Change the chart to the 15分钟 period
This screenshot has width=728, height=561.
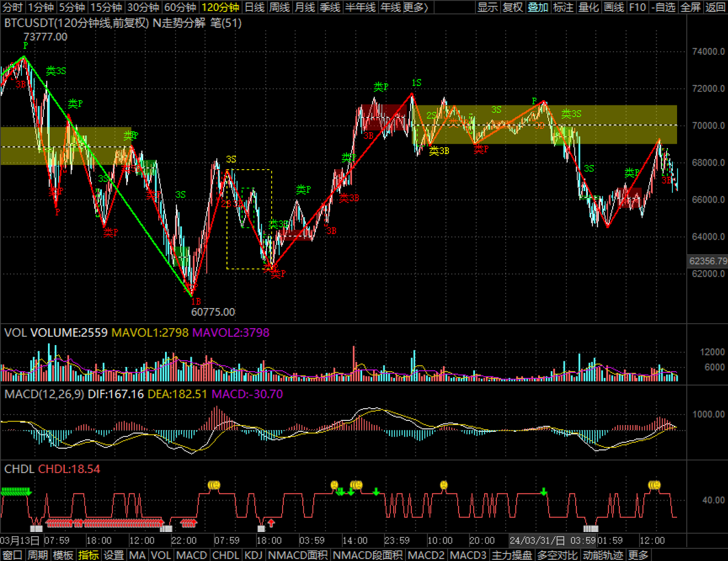coord(106,7)
